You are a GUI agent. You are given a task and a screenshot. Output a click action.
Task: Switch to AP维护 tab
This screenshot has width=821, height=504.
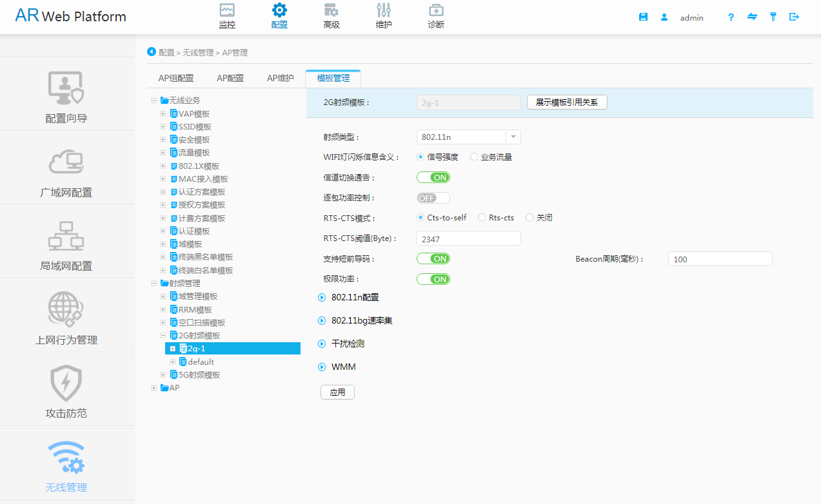281,78
